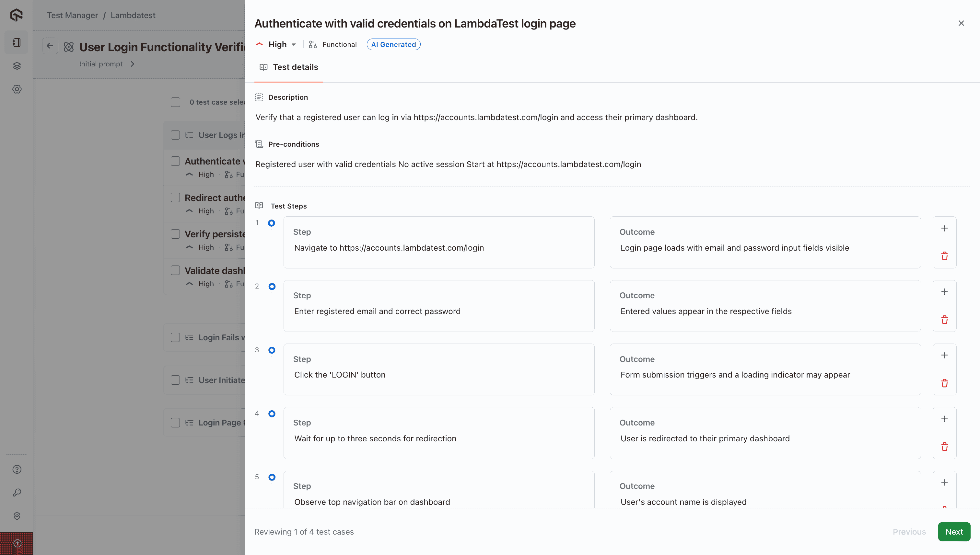Check the Login Page scenario checkbox
Screen dimensions: 980x555
175,422
